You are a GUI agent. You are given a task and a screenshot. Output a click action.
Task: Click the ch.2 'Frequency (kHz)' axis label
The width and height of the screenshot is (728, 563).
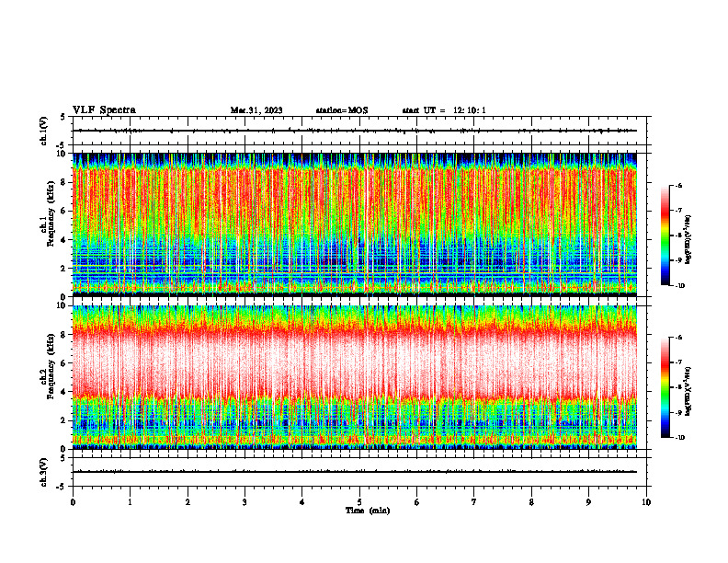coord(51,366)
